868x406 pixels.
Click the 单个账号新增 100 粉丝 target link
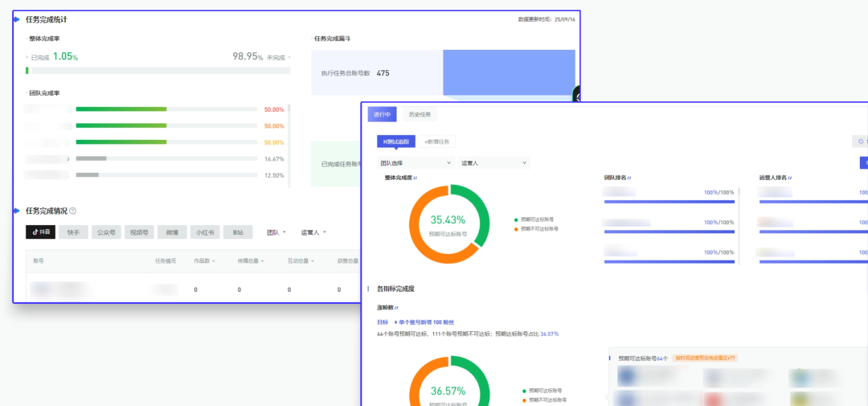tap(424, 322)
